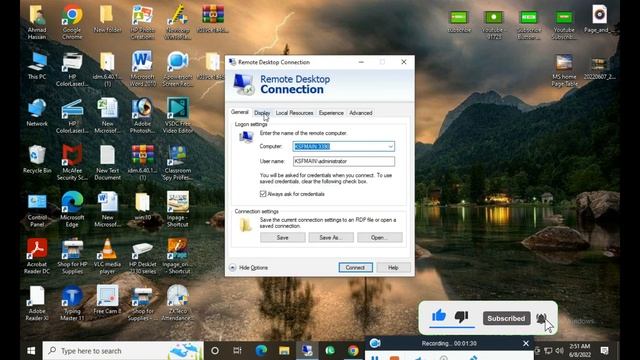
Task: Open the Recycle Bin icon
Action: (37, 159)
